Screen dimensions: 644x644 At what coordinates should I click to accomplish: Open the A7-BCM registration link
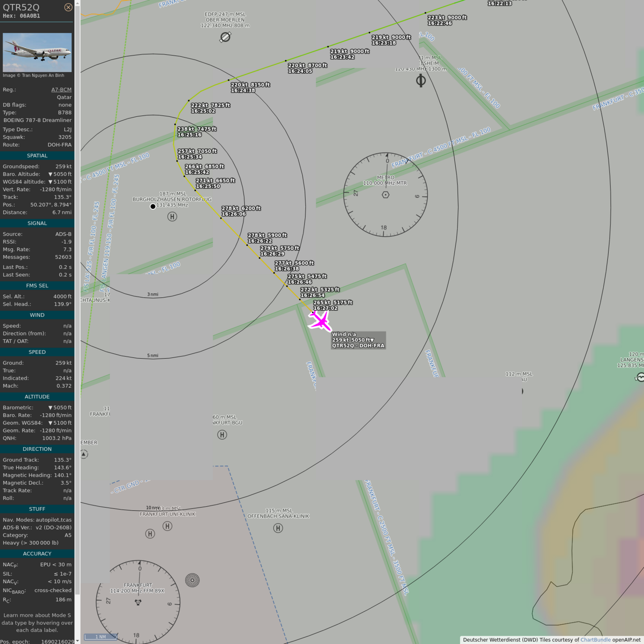pyautogui.click(x=61, y=89)
